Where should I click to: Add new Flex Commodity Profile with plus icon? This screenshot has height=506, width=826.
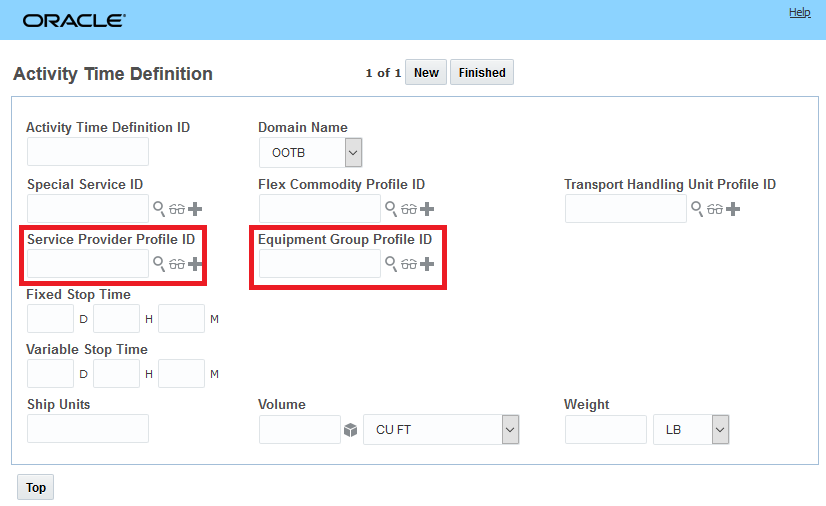427,209
